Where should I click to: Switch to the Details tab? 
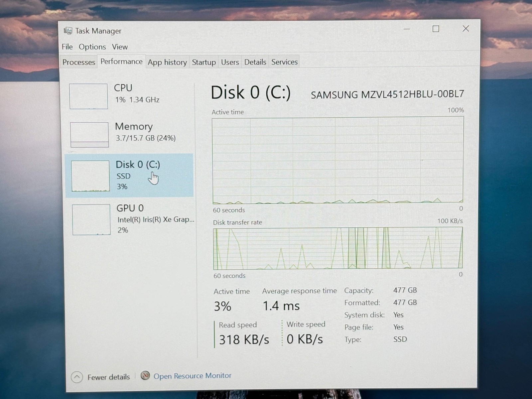pyautogui.click(x=255, y=62)
